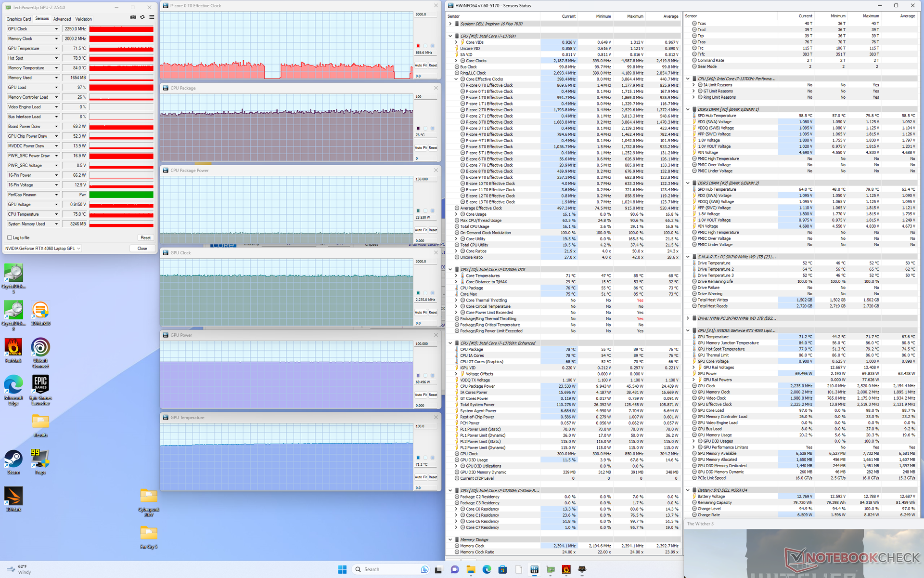Click the GPU-Z refresh icon
This screenshot has width=924, height=578.
(x=142, y=17)
